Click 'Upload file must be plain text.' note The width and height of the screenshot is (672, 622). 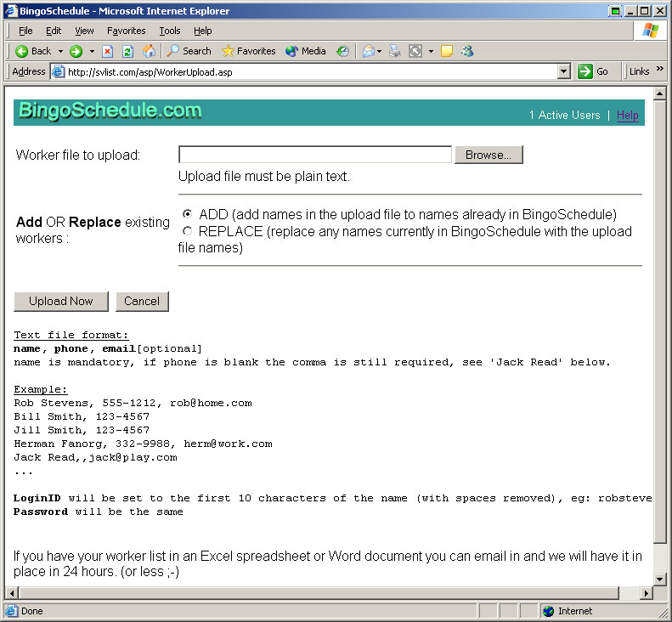pyautogui.click(x=264, y=176)
